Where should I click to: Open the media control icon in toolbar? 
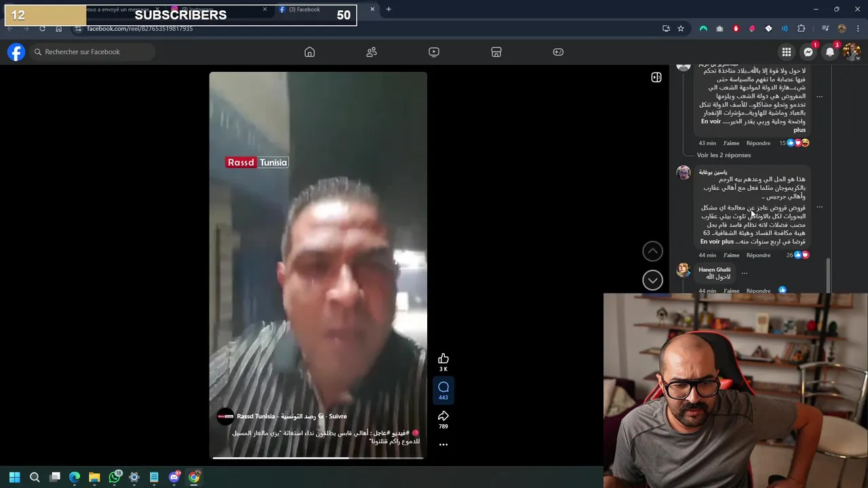(825, 28)
